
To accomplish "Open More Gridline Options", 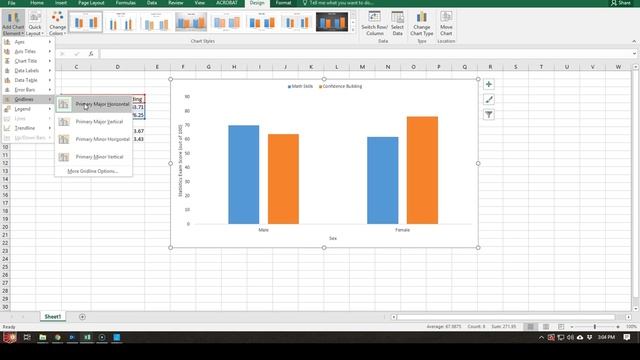I will pos(93,171).
